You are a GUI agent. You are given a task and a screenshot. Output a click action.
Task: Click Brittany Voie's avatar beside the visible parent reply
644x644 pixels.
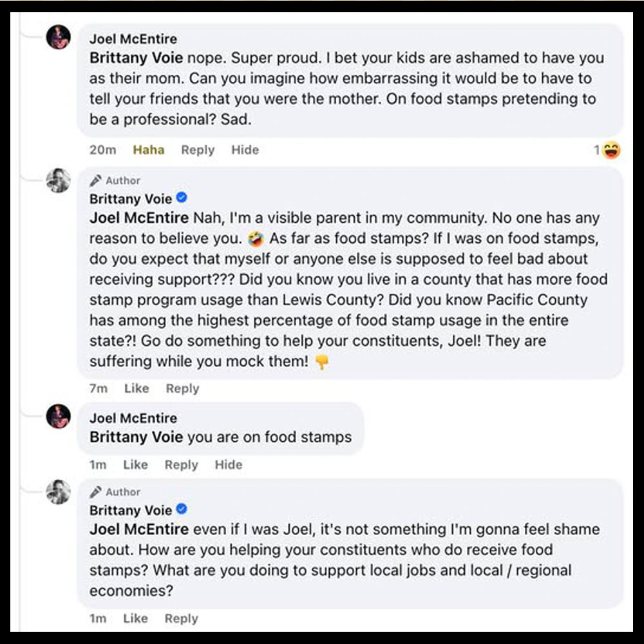[x=59, y=180]
